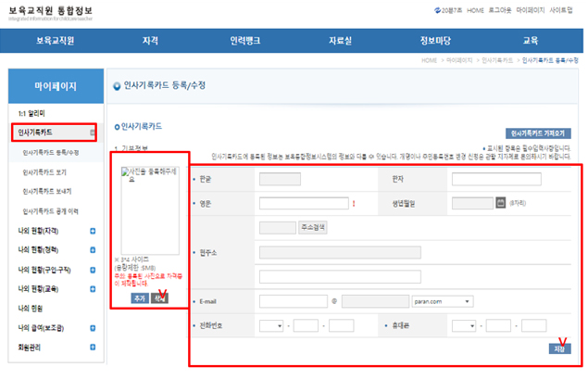Expand 회원관리 plus icon
Viewport: 588px width, 380px height.
(x=93, y=348)
